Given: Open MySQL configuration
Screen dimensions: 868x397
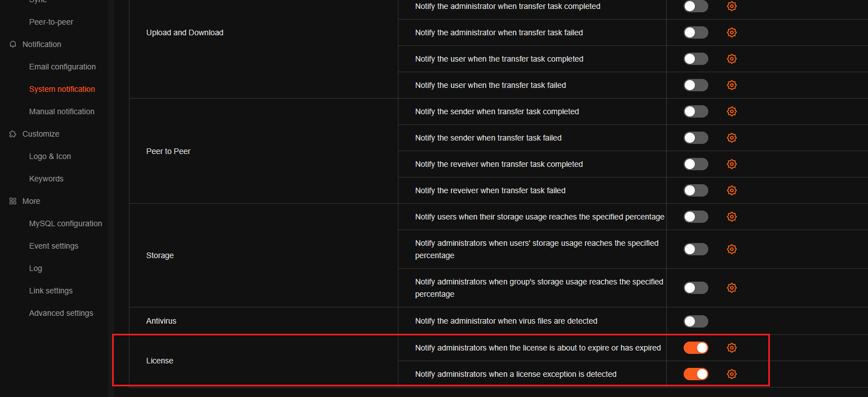Looking at the screenshot, I should point(66,223).
